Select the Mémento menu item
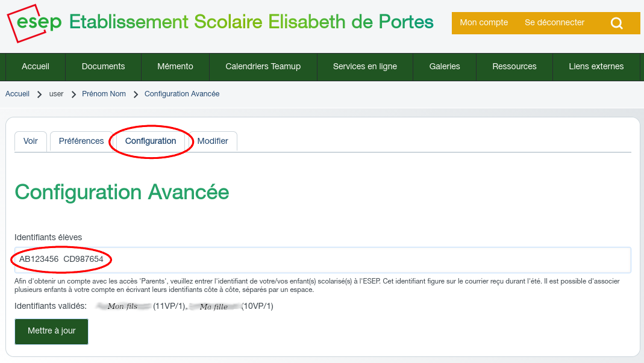The image size is (644, 363). pos(175,67)
